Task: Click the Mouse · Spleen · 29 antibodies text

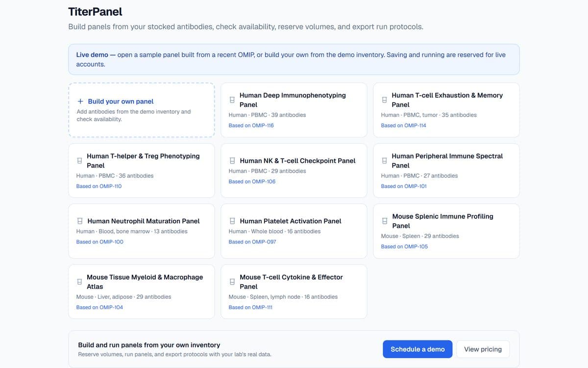Action: click(x=420, y=236)
